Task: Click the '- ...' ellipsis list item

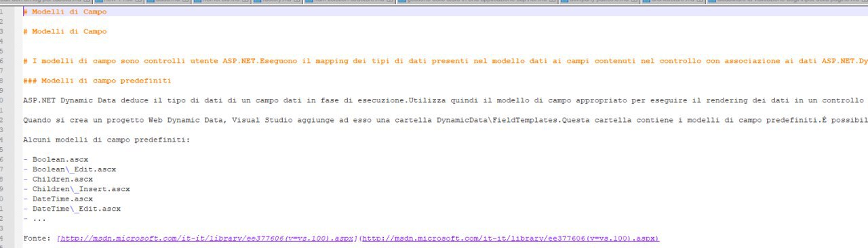Action: coord(35,219)
